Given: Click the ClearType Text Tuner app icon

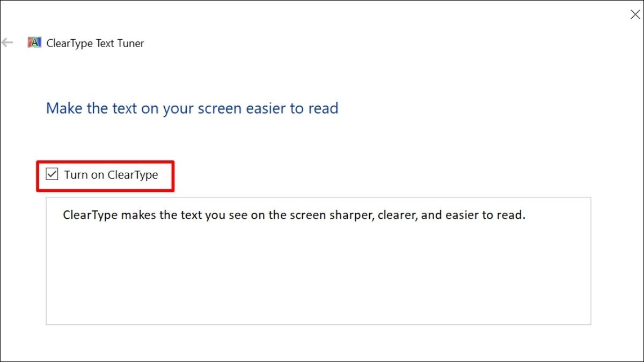Looking at the screenshot, I should [x=34, y=43].
